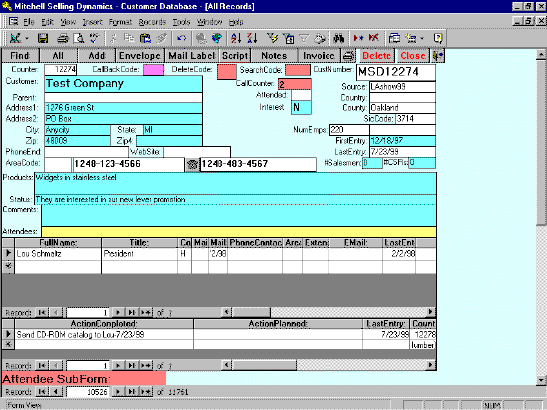Click the Undo arrow icon

[182, 38]
